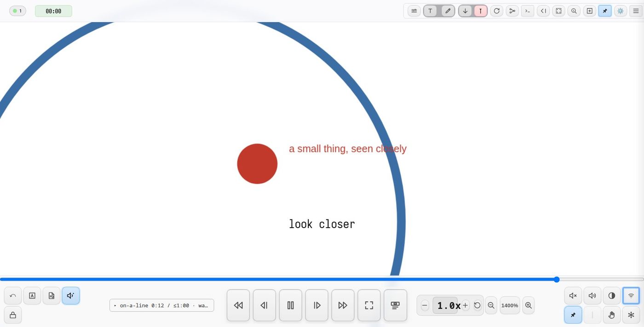
Task: Increase playback speed with plus button
Action: 466,305
